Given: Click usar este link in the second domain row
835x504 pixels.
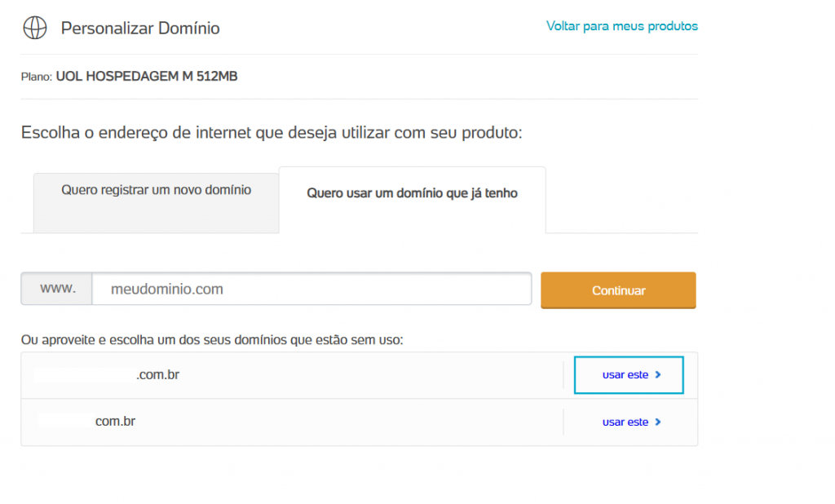Looking at the screenshot, I should point(632,422).
